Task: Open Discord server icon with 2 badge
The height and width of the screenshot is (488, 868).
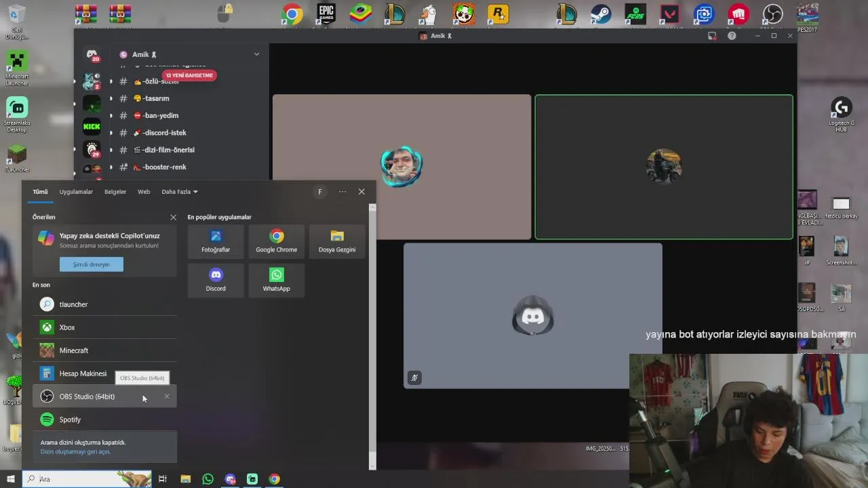Action: click(x=92, y=81)
